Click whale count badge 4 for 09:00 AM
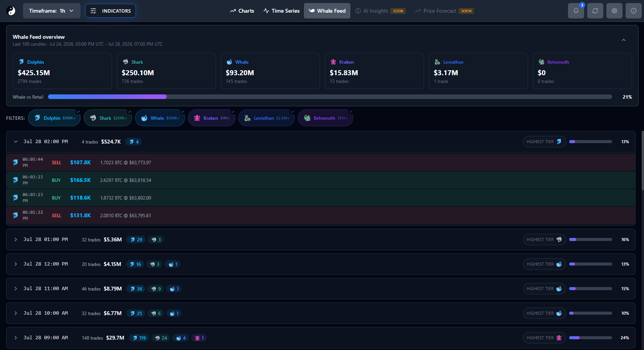Screen dimensions: 644x350 pos(181,338)
